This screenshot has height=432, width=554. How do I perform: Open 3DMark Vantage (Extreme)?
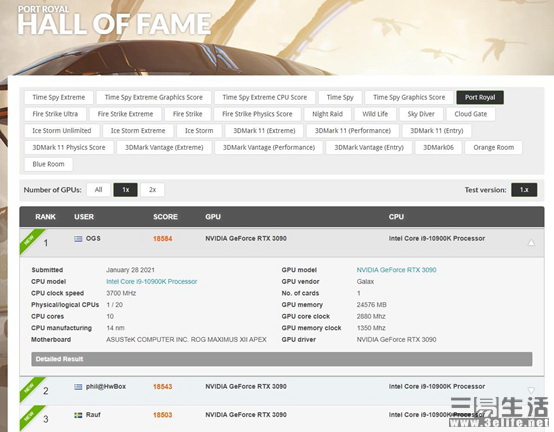(164, 148)
